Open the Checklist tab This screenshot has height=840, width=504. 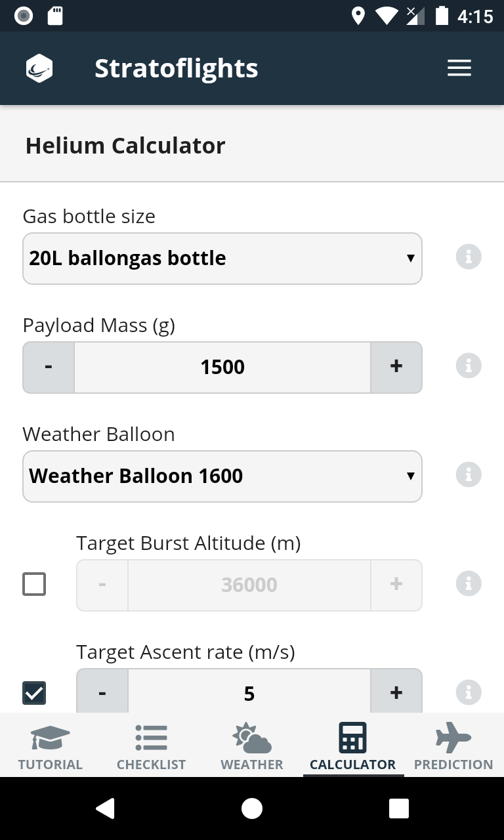(151, 746)
